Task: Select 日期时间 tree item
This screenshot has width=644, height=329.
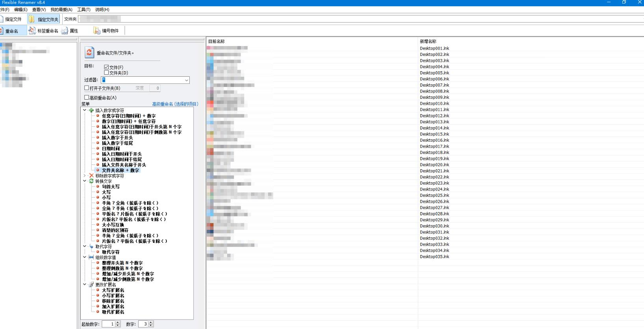Action: click(111, 149)
